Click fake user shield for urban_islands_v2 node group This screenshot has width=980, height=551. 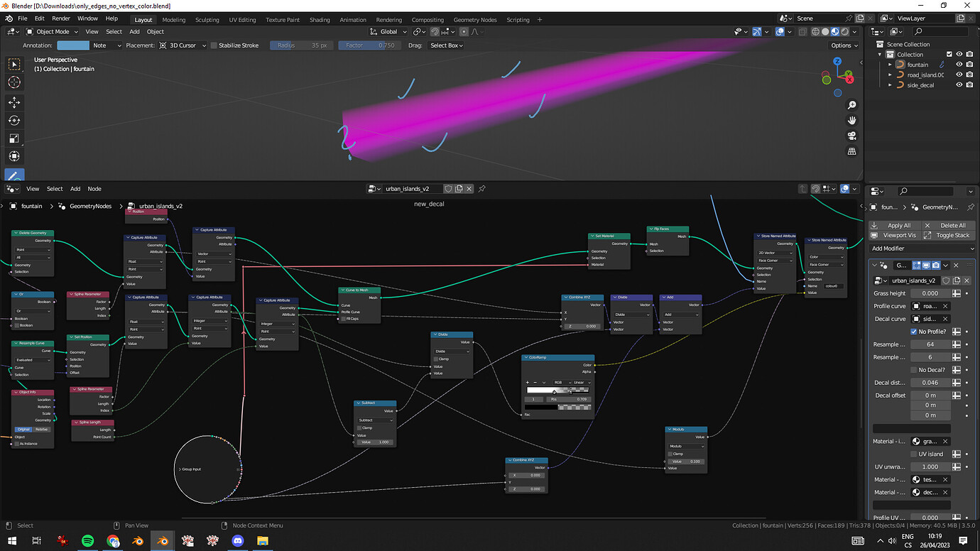[x=448, y=189]
